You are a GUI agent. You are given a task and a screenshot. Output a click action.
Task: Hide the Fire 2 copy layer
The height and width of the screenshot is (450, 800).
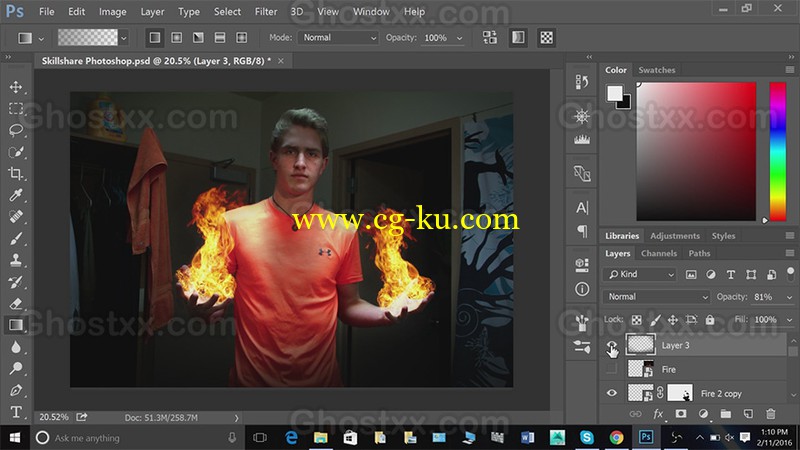tap(611, 393)
